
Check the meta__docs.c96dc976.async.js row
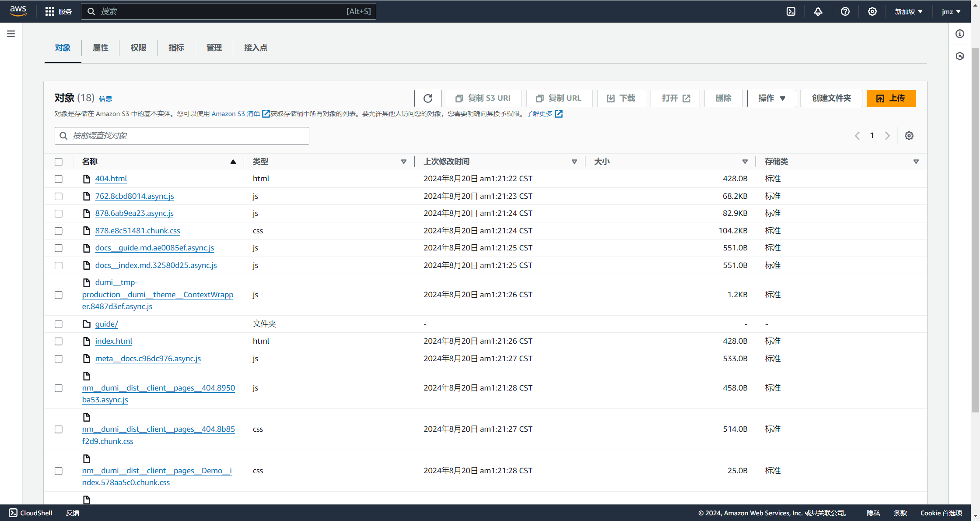(x=59, y=359)
